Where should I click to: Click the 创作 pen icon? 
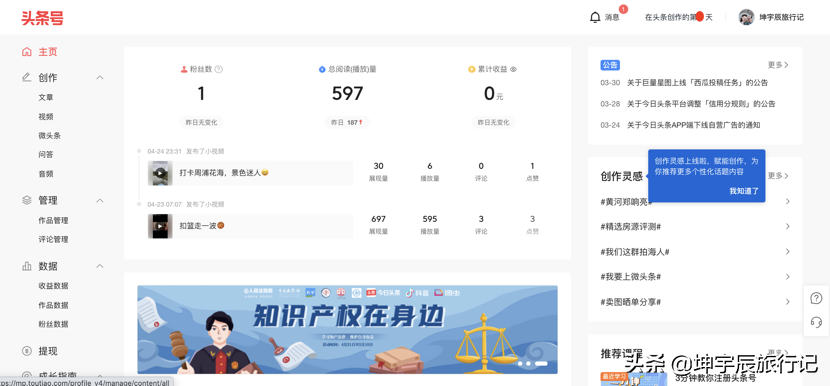(x=26, y=77)
